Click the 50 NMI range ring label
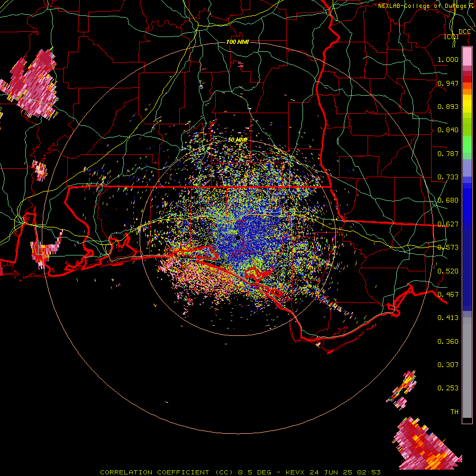476x476 pixels. point(237,140)
